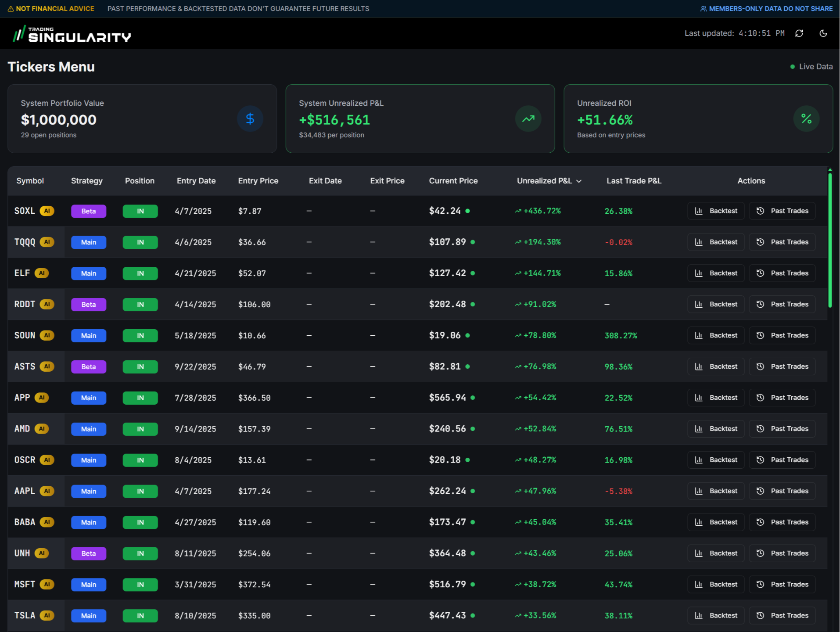View Past Trades for TSLA
The height and width of the screenshot is (632, 840).
pyautogui.click(x=782, y=616)
